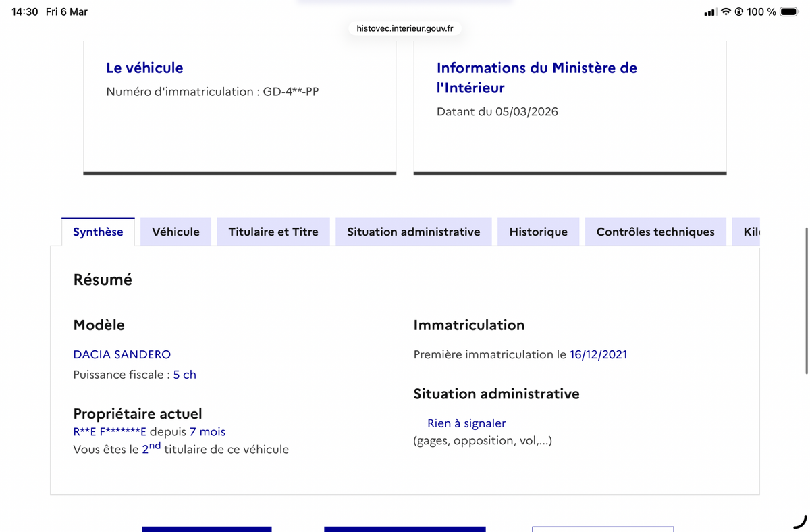Screen dimensions: 810x532
Task: Tap the 14:30 clock in status bar
Action: (25, 11)
